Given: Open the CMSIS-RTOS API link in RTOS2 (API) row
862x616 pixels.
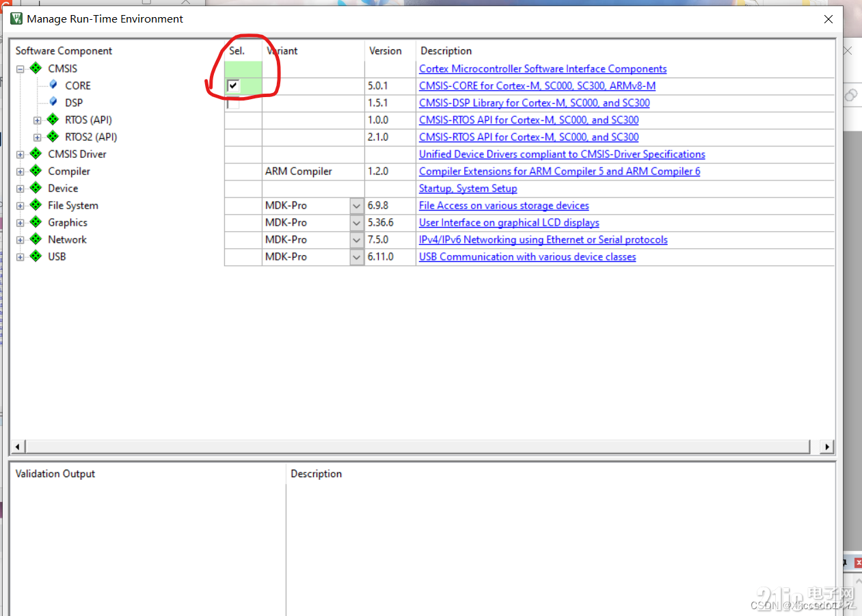Looking at the screenshot, I should (529, 137).
